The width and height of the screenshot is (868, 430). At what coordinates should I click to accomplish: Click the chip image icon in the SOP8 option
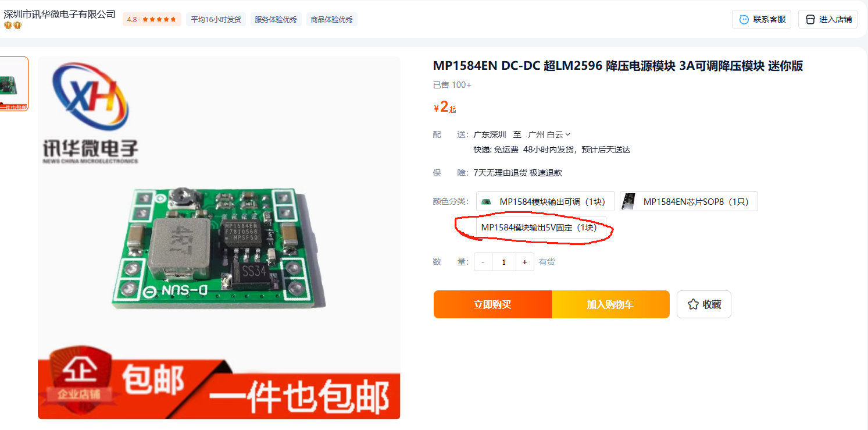(x=628, y=201)
